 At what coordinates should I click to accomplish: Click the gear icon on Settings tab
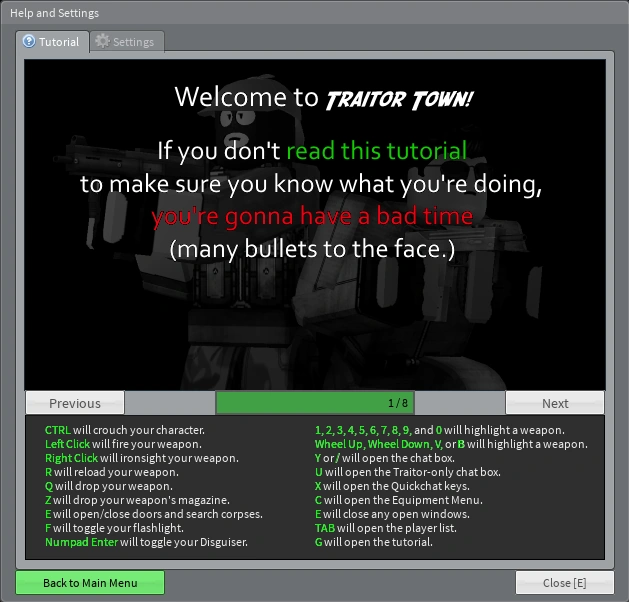click(x=102, y=41)
